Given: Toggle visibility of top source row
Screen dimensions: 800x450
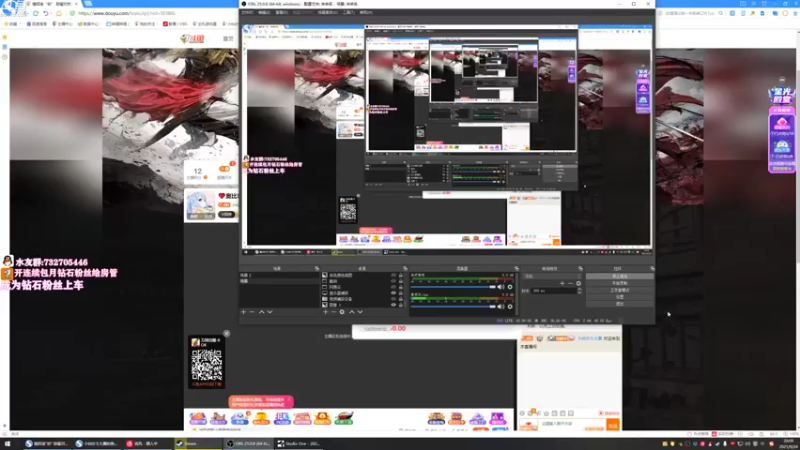Looking at the screenshot, I should click(x=393, y=275).
